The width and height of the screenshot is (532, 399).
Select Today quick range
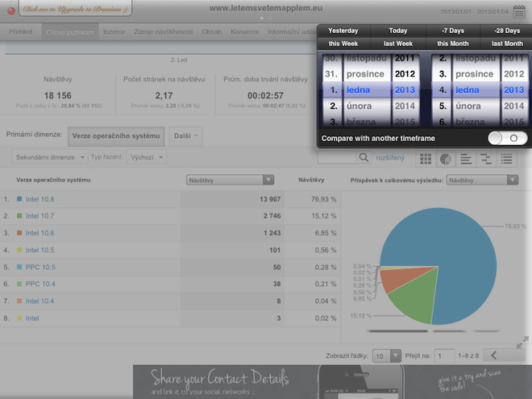coord(398,31)
